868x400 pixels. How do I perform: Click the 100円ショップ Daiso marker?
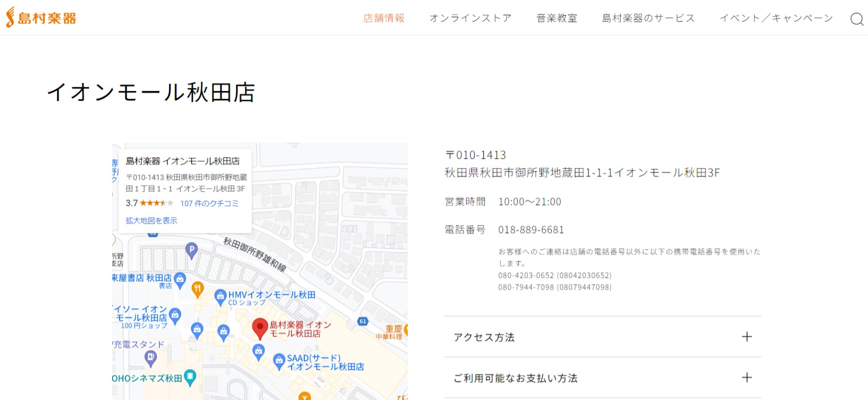[x=175, y=316]
